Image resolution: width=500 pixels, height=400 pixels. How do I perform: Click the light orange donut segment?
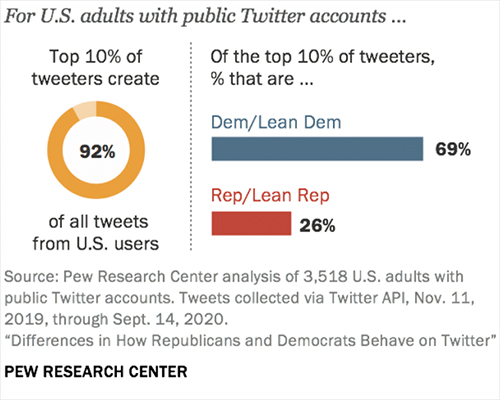click(85, 110)
